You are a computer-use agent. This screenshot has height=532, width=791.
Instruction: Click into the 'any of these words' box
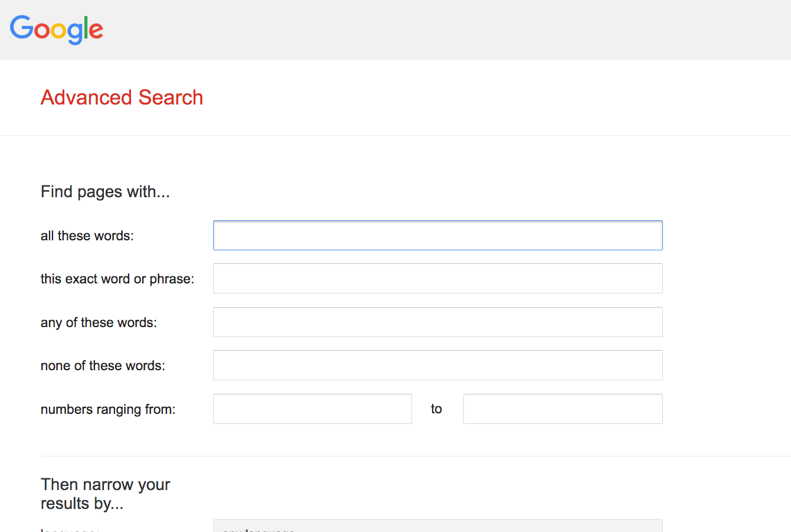click(x=437, y=322)
